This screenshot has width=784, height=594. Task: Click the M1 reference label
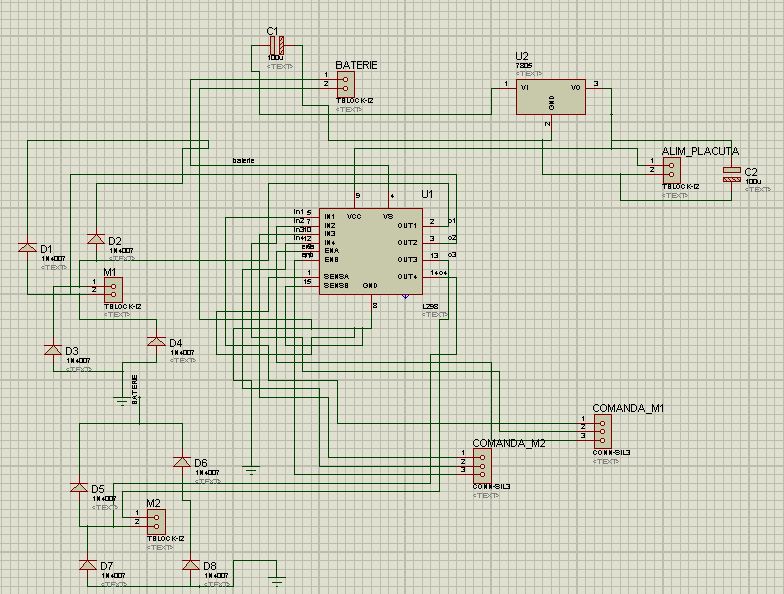point(110,272)
